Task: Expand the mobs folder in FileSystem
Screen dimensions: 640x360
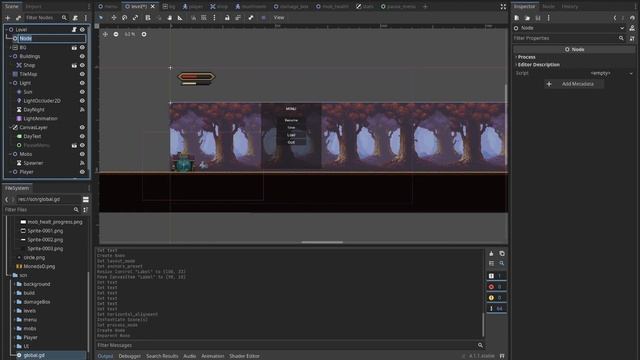Action: pos(15,329)
